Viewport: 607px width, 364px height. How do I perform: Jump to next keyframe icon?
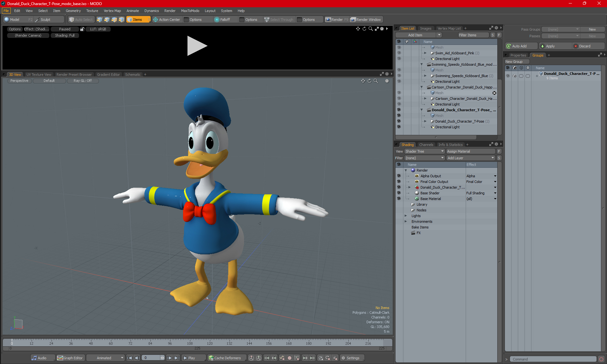click(305, 358)
